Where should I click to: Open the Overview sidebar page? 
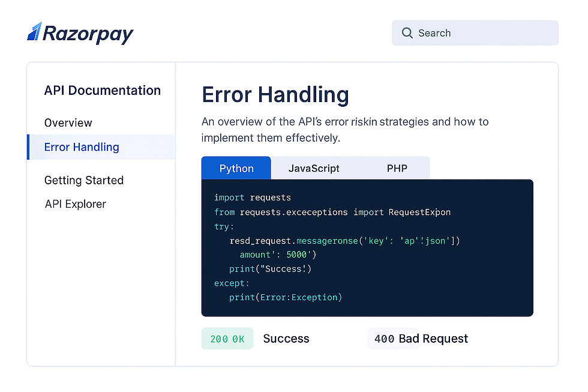(x=68, y=122)
